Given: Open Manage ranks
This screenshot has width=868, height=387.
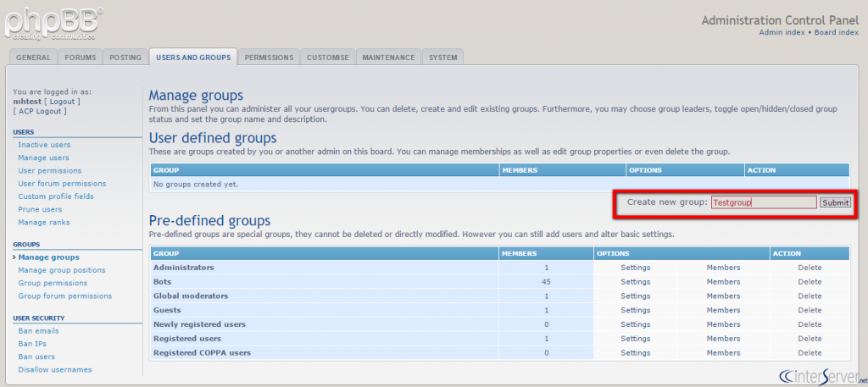Looking at the screenshot, I should pos(44,222).
